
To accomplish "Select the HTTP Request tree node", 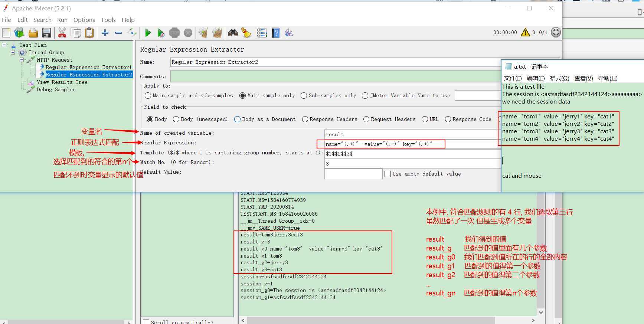I will coord(55,60).
